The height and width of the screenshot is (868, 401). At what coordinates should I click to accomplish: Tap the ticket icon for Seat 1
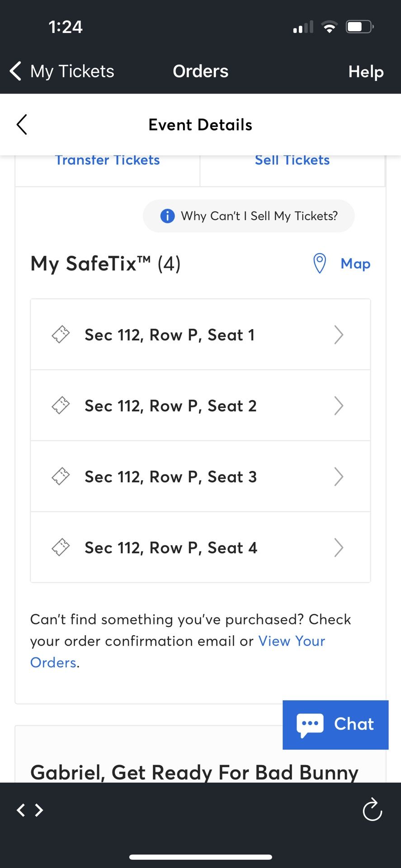60,335
